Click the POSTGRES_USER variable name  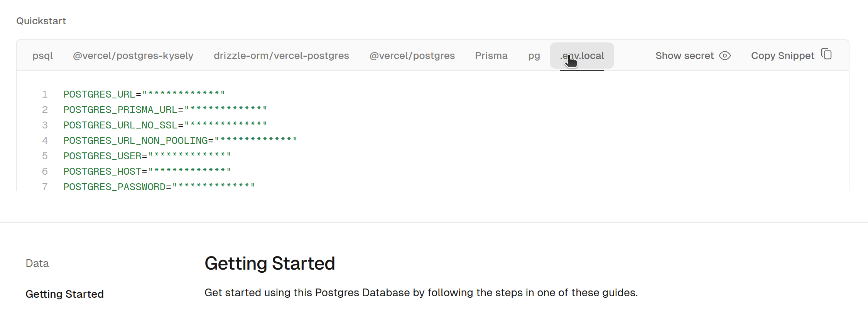point(102,155)
